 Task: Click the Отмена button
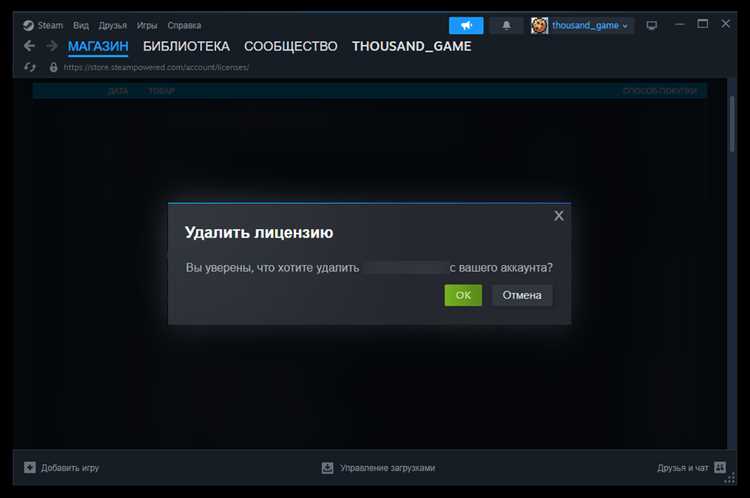click(x=522, y=295)
